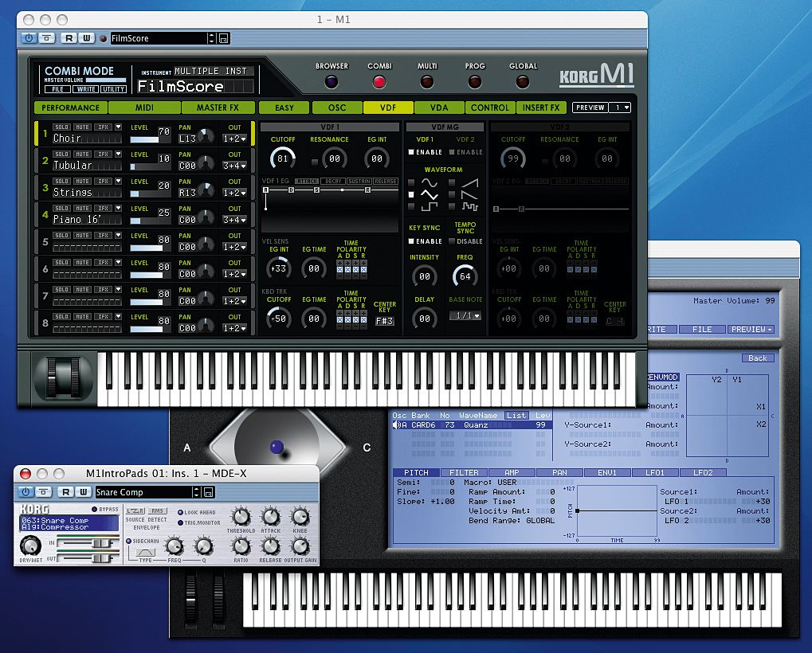The height and width of the screenshot is (653, 812).
Task: Click the sidechain filter TYPE icon
Action: click(x=146, y=553)
